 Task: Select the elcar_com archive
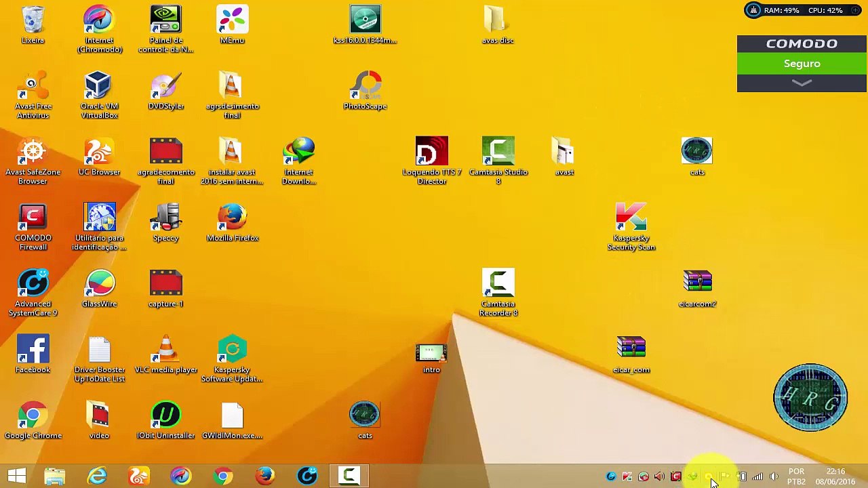(631, 354)
